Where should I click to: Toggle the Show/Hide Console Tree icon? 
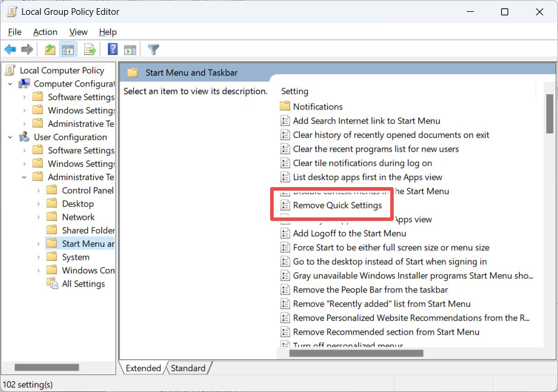(x=68, y=49)
